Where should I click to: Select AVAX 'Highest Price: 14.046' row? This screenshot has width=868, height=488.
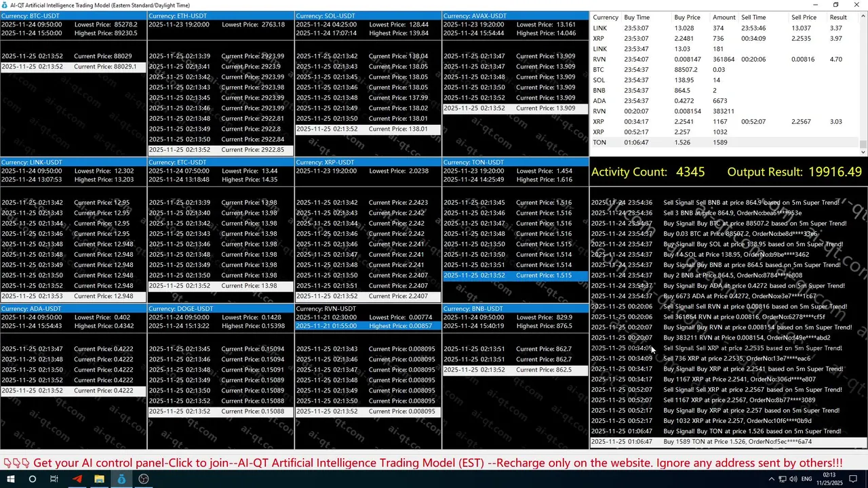click(515, 33)
